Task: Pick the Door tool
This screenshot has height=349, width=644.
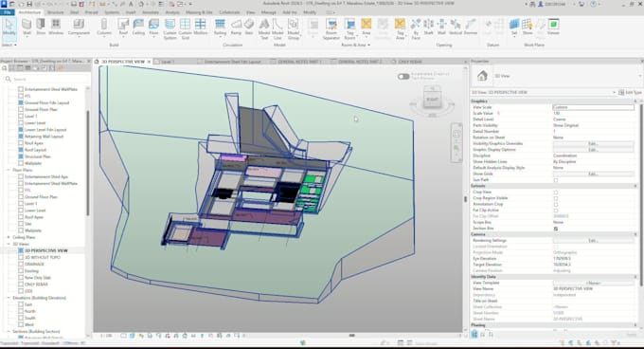Action: coord(41,28)
